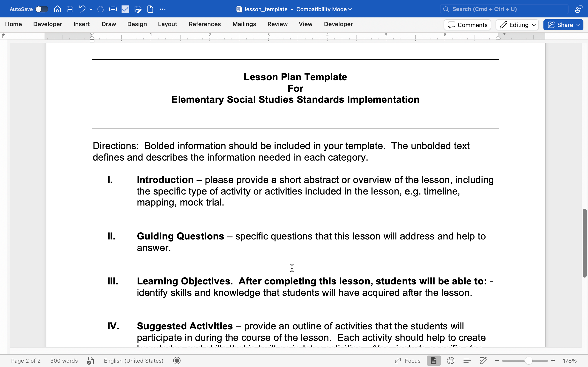Toggle the AutoSave switch

pyautogui.click(x=42, y=9)
